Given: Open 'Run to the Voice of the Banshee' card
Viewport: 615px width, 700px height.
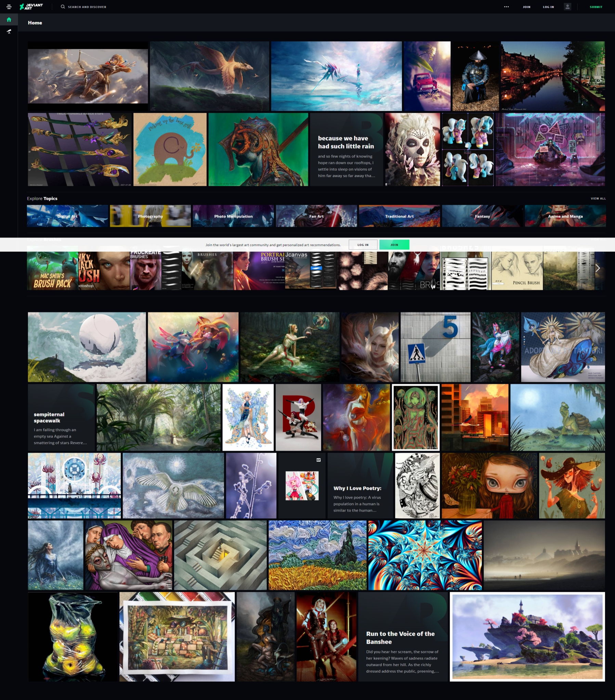Looking at the screenshot, I should [x=403, y=637].
